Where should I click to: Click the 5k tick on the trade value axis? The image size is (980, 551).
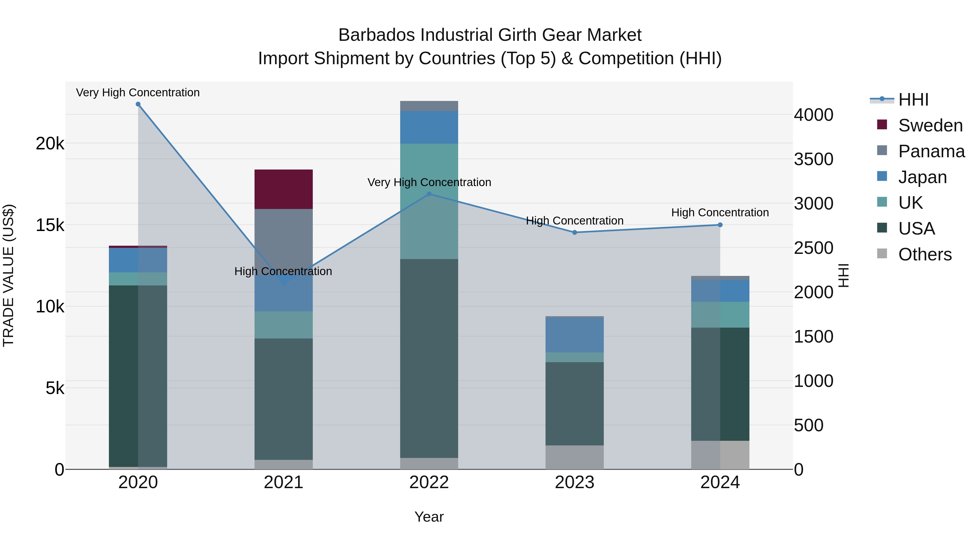pos(55,388)
